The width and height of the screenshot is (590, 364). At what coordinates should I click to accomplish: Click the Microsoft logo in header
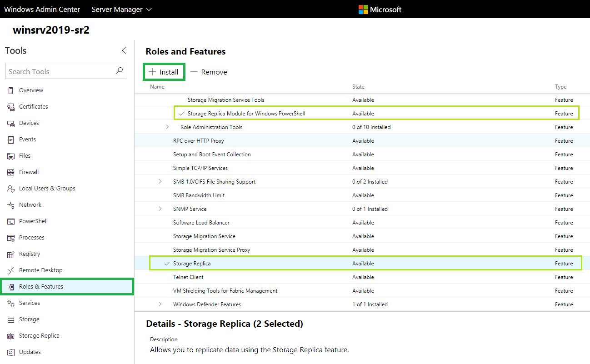coord(380,9)
